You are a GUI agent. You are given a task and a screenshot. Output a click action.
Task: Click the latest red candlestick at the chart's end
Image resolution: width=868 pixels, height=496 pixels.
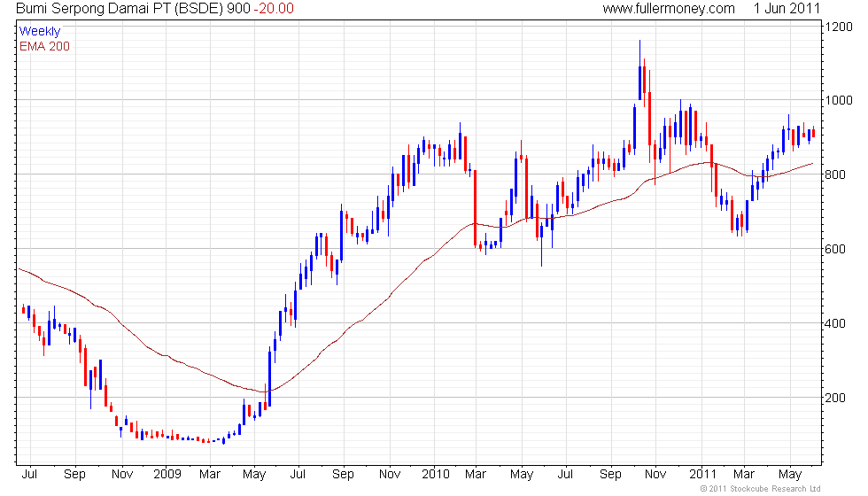pos(813,132)
